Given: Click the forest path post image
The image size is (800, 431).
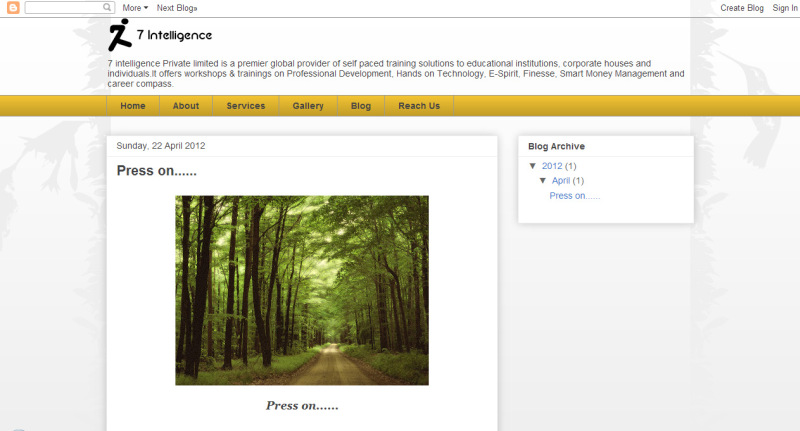Looking at the screenshot, I should click(x=302, y=290).
